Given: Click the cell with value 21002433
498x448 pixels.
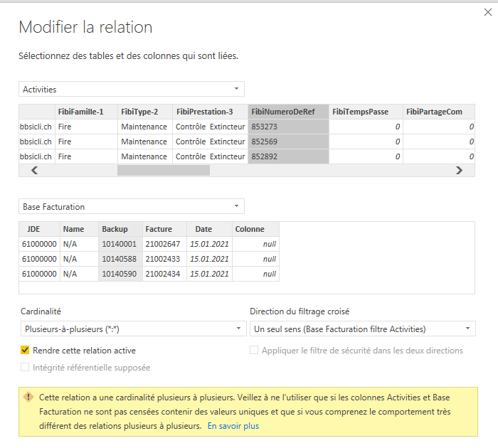Looking at the screenshot, I should click(x=164, y=259).
